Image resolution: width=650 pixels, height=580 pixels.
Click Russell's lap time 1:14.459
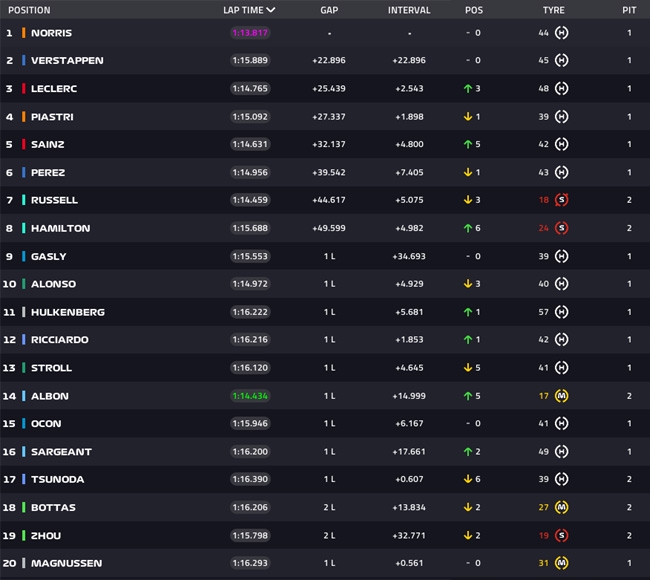(x=250, y=200)
